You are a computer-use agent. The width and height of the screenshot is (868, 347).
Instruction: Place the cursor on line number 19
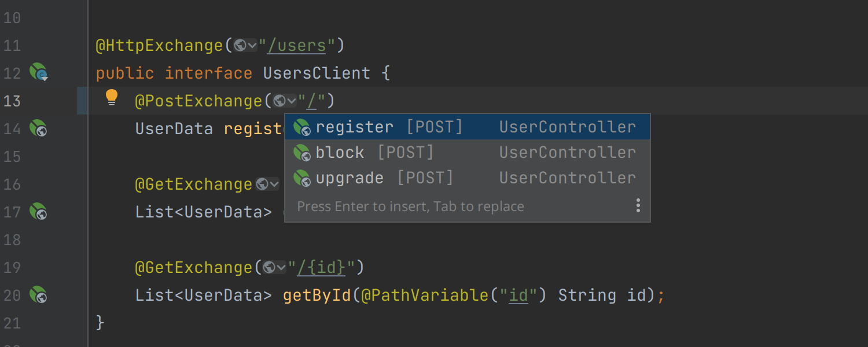tap(12, 267)
